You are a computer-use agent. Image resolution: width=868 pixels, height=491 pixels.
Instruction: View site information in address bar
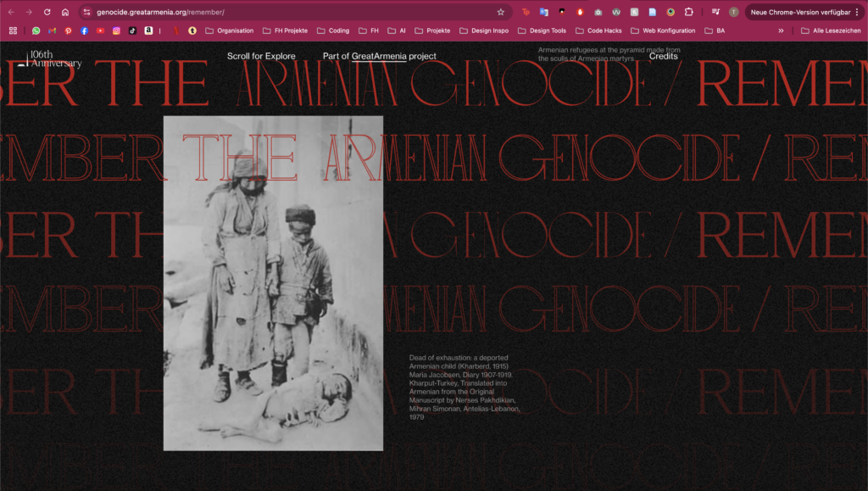pos(86,12)
